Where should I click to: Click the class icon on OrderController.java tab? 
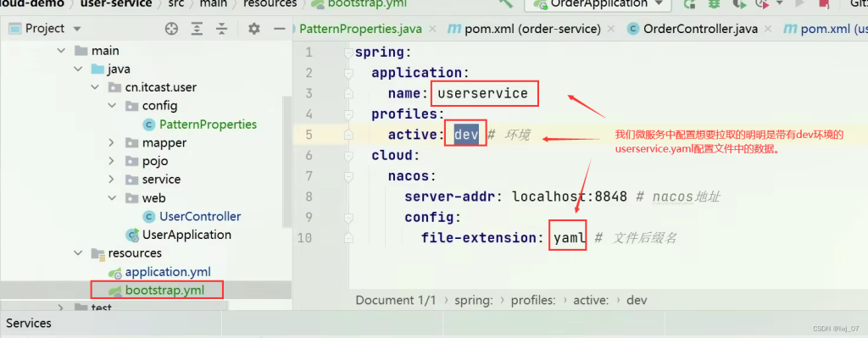click(x=633, y=29)
